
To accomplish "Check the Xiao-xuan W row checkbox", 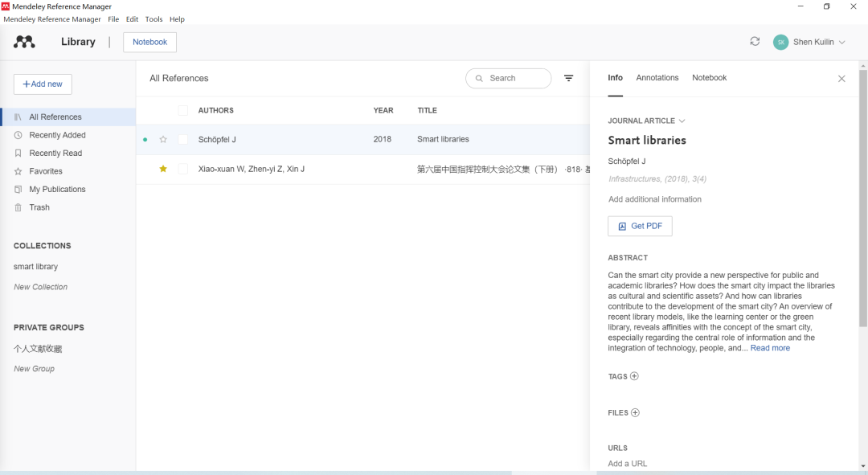I will tap(182, 169).
